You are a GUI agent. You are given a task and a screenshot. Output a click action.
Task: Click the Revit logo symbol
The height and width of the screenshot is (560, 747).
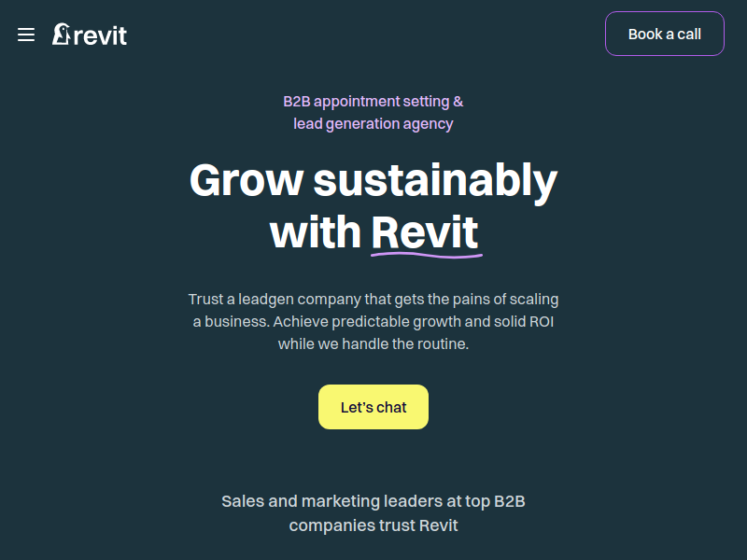[61, 35]
